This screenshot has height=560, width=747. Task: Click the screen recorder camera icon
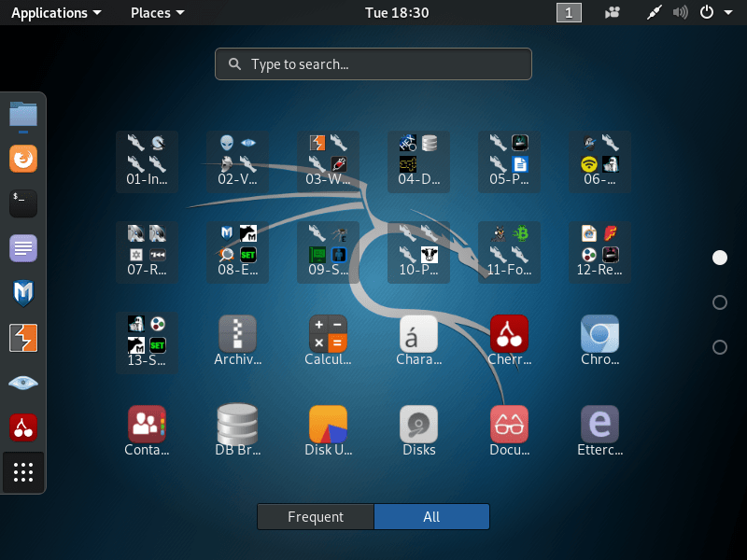point(613,12)
